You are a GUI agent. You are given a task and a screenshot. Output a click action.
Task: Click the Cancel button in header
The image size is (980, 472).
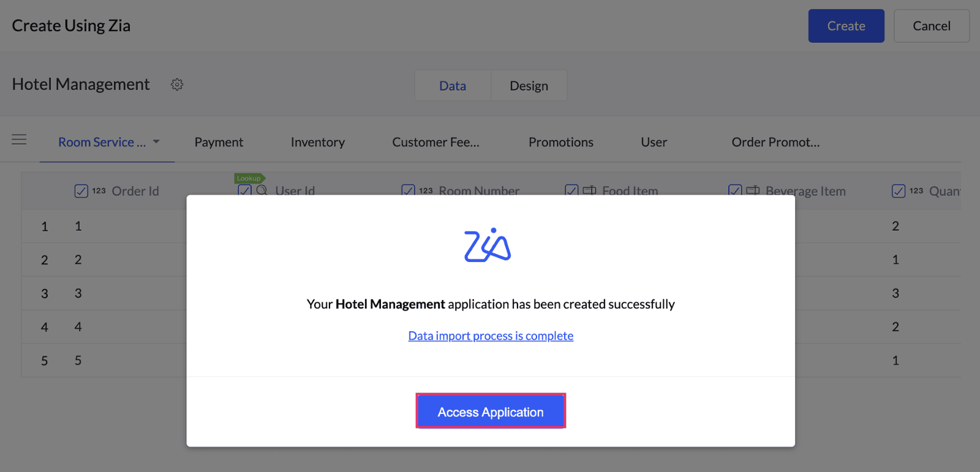[932, 26]
